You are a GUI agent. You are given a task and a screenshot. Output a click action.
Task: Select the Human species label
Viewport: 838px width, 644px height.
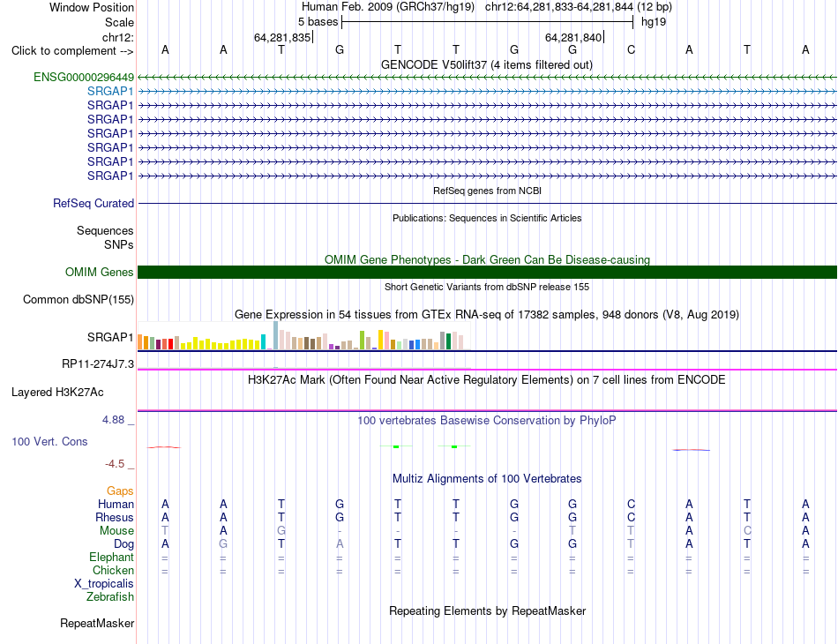[116, 504]
